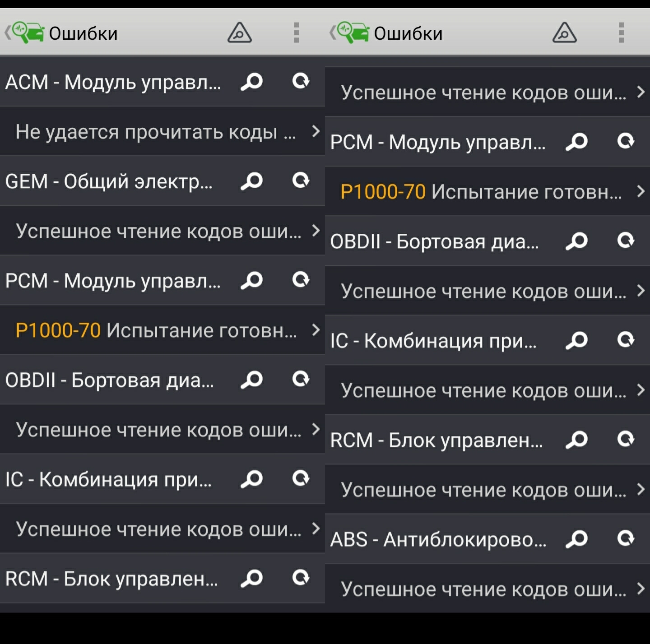This screenshot has width=650, height=644.
Task: Refresh the RCM module in right panel
Action: (626, 439)
